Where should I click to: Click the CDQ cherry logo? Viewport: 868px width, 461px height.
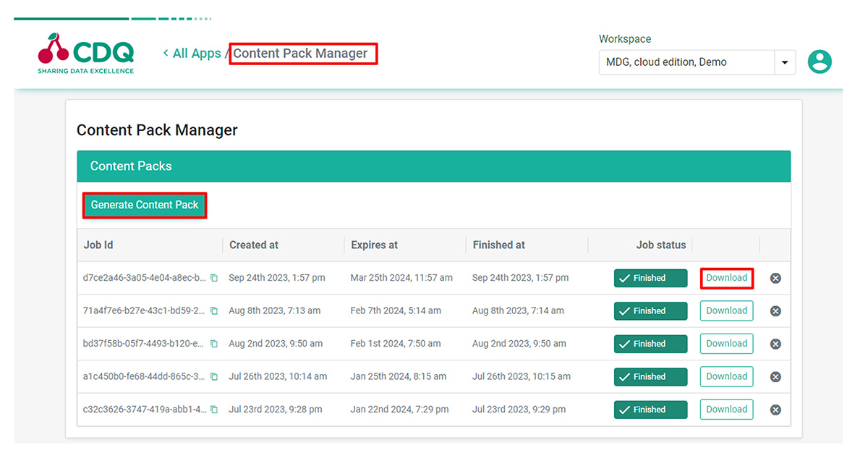click(86, 54)
